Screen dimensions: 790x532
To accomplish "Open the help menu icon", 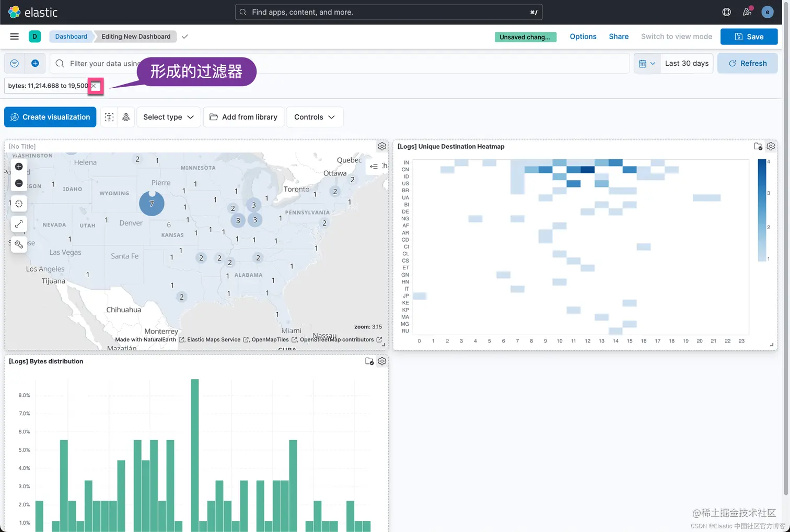I will click(726, 12).
